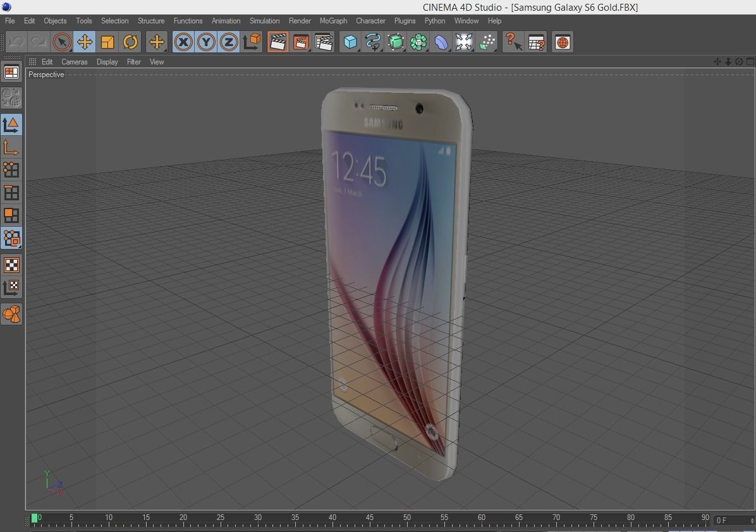The height and width of the screenshot is (532, 756).
Task: Open the spline pen tools icon
Action: pyautogui.click(x=373, y=42)
